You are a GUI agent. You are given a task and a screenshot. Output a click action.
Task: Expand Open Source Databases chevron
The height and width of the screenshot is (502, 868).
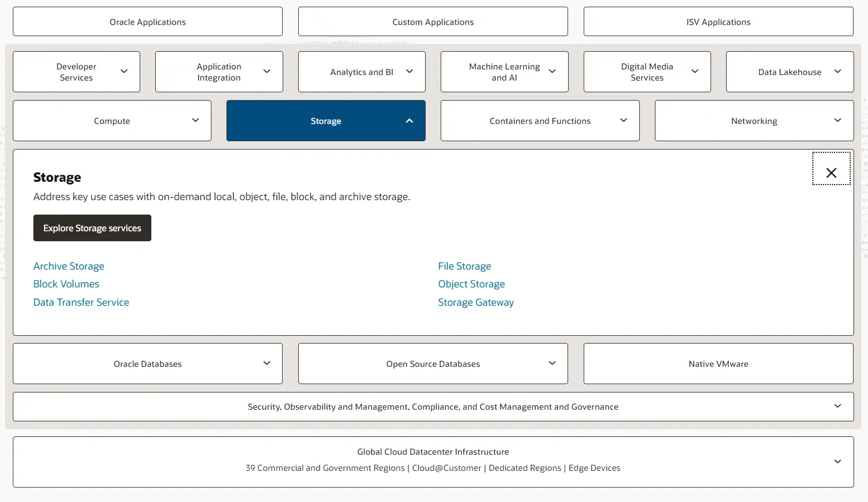[552, 363]
